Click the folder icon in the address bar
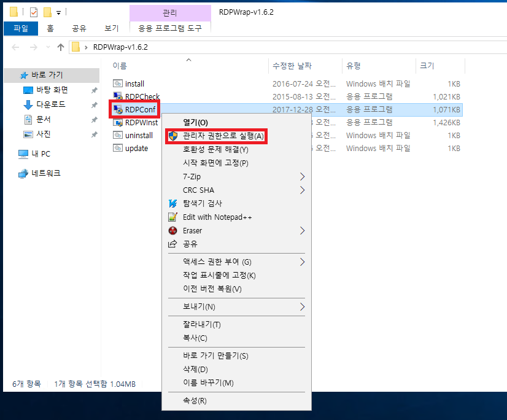Screen dimensions: 507x420 tap(76, 47)
